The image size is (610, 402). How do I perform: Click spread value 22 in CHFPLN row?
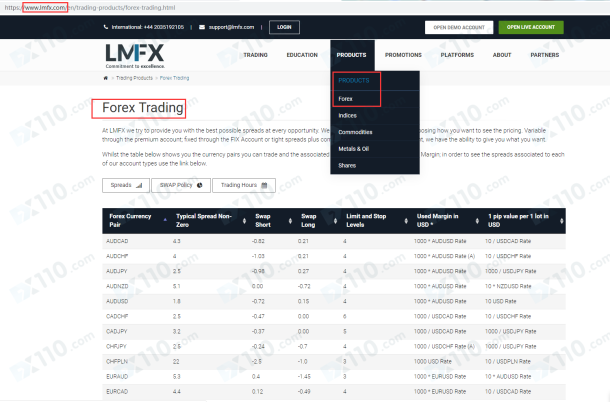tap(176, 362)
